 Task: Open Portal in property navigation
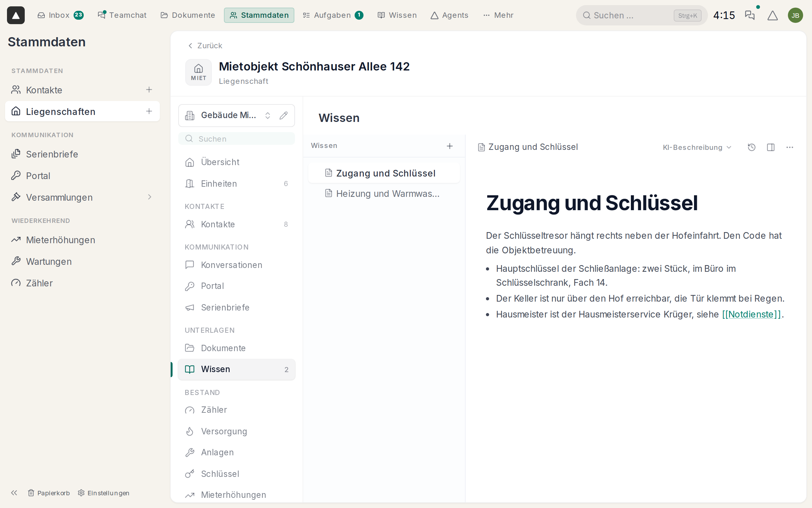237,286
